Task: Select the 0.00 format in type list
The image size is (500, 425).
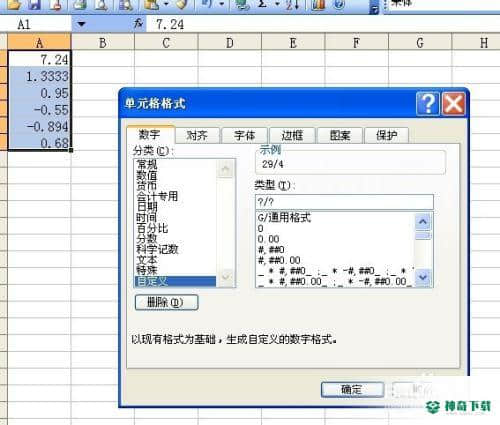Action: [268, 239]
